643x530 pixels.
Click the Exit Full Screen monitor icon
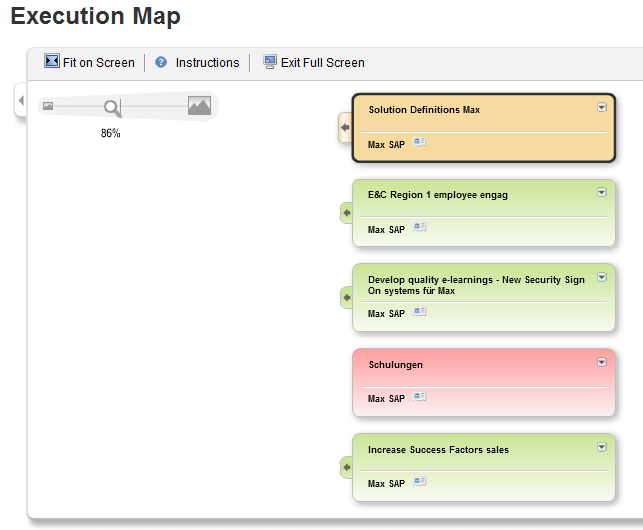[x=270, y=62]
